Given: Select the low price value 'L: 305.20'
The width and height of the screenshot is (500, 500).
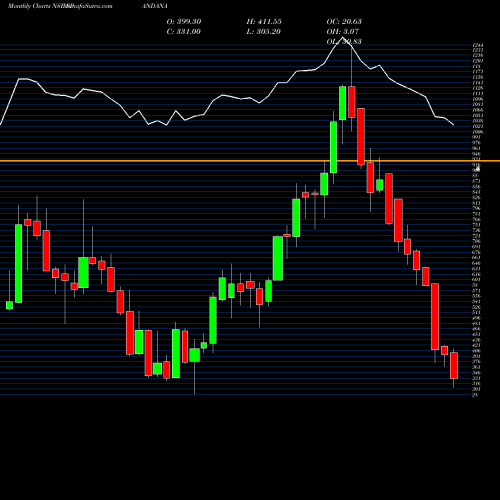Looking at the screenshot, I should [x=263, y=31].
